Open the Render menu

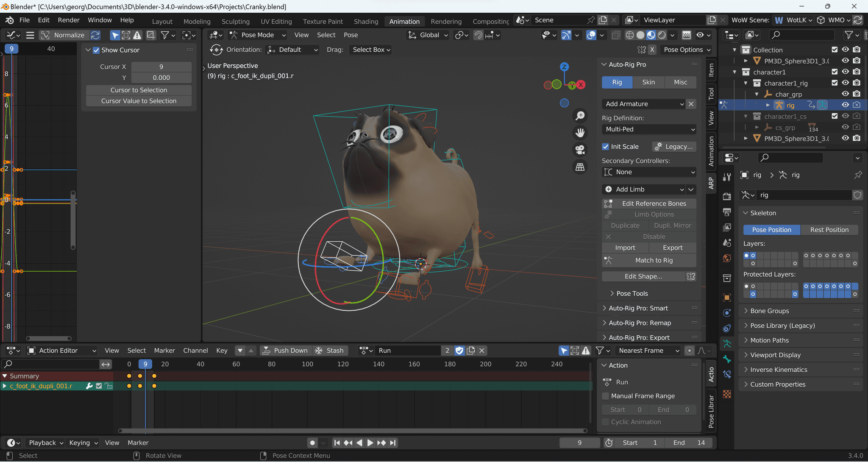point(68,20)
